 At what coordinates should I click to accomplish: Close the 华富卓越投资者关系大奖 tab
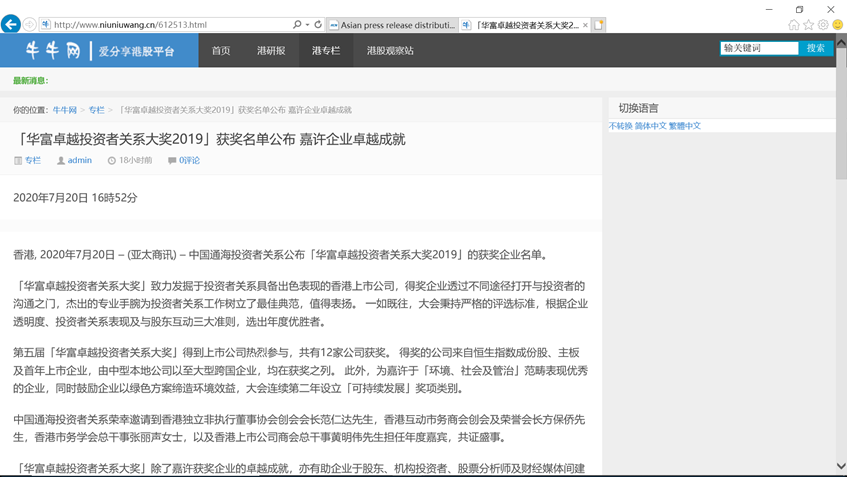coord(585,25)
